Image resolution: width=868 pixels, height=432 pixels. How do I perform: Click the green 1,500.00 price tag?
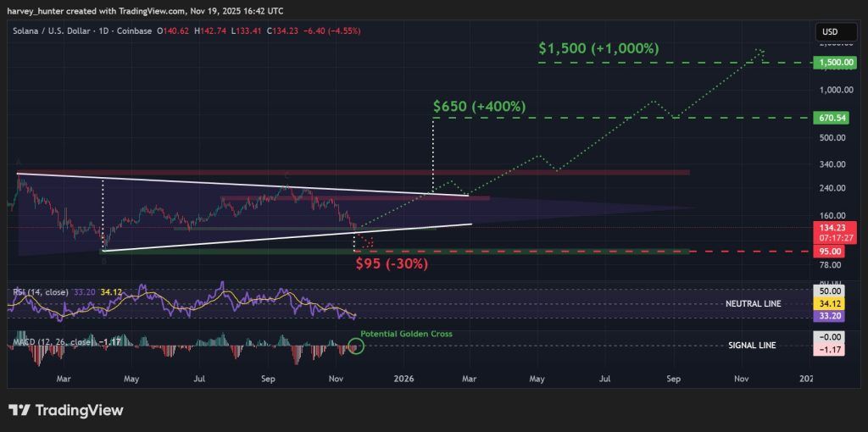click(831, 63)
